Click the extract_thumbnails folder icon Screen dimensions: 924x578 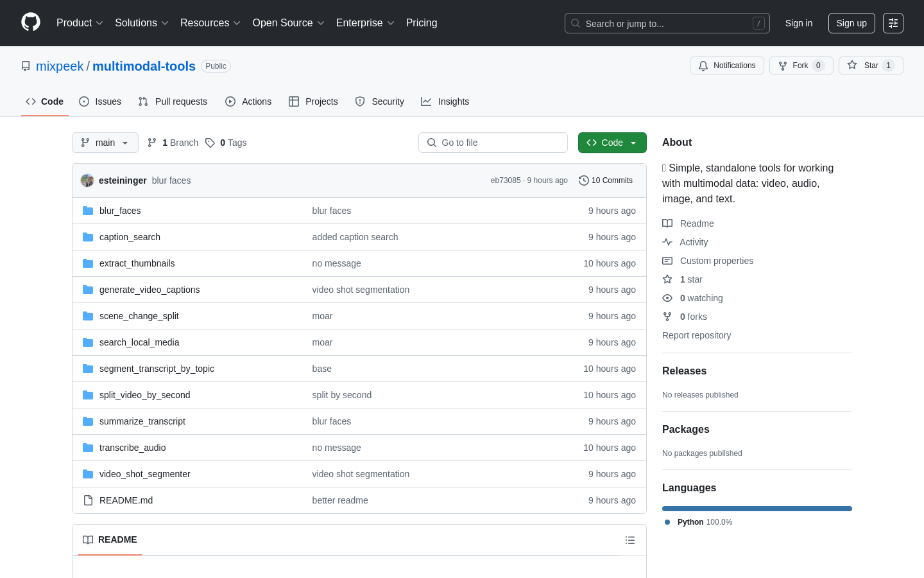coord(88,263)
